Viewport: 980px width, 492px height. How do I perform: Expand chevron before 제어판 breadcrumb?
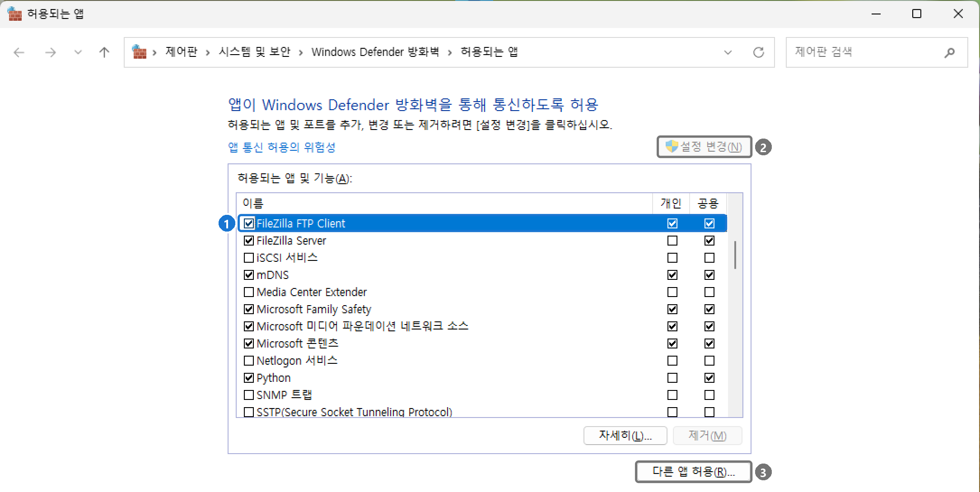(155, 53)
